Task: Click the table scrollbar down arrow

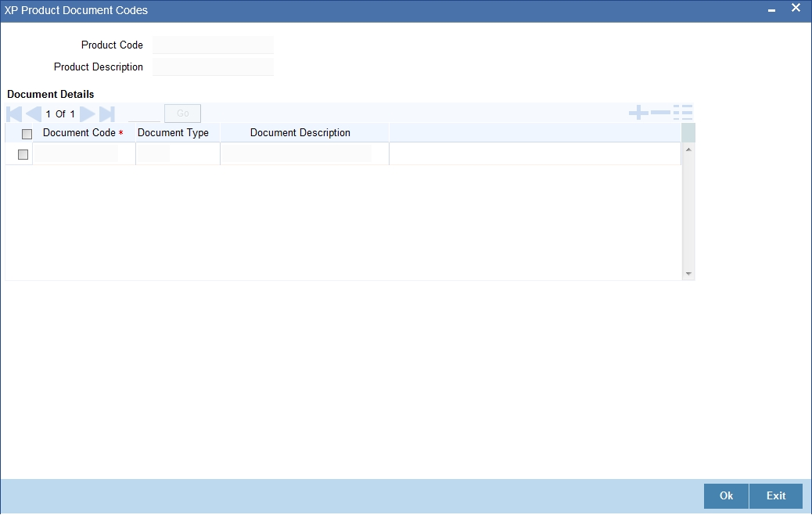Action: [x=688, y=274]
